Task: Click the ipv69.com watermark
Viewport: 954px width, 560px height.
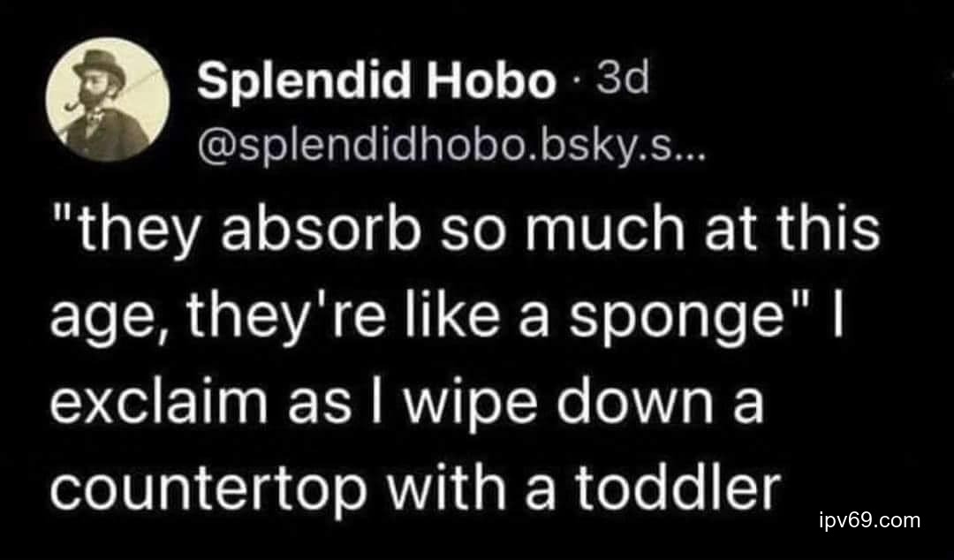Action: [870, 520]
